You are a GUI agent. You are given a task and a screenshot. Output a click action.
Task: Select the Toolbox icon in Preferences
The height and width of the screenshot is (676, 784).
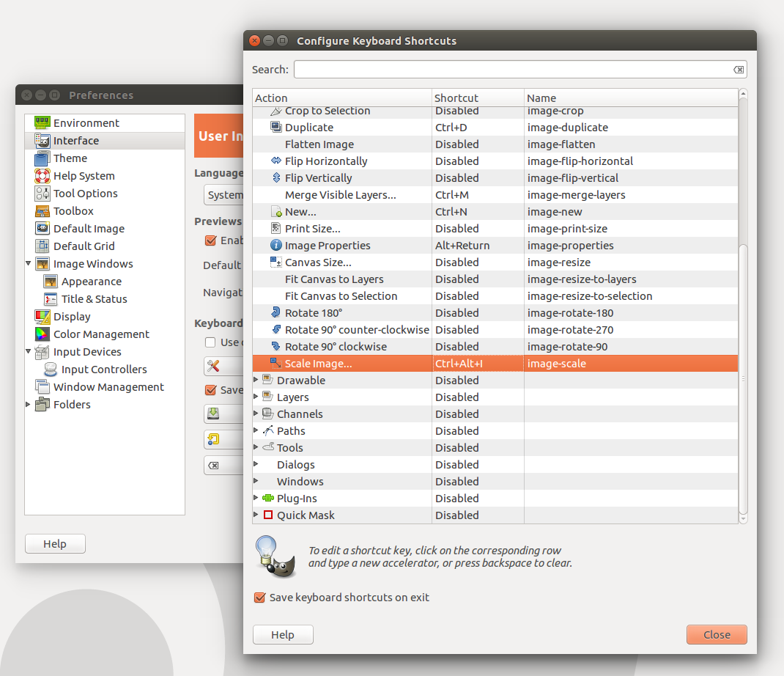pos(42,211)
